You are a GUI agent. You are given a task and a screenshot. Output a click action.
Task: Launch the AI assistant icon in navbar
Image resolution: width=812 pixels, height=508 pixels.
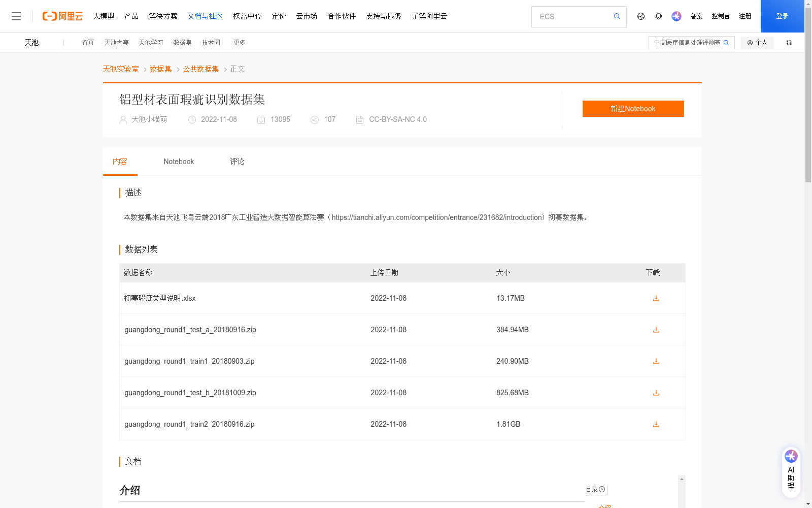click(676, 16)
